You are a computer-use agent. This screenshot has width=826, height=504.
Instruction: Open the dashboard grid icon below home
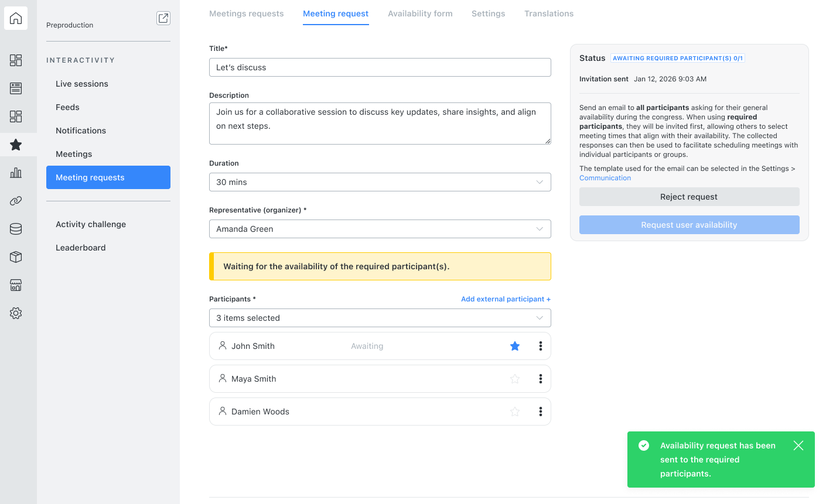(16, 60)
